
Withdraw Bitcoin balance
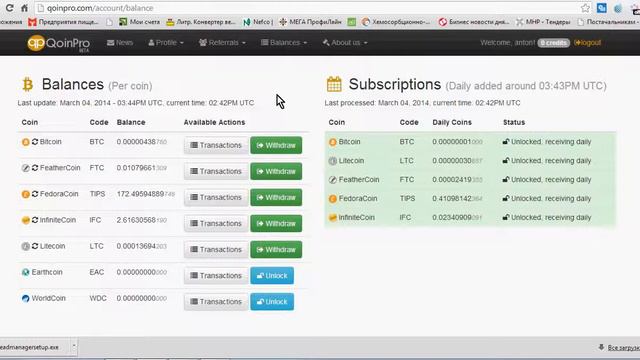[x=276, y=145]
